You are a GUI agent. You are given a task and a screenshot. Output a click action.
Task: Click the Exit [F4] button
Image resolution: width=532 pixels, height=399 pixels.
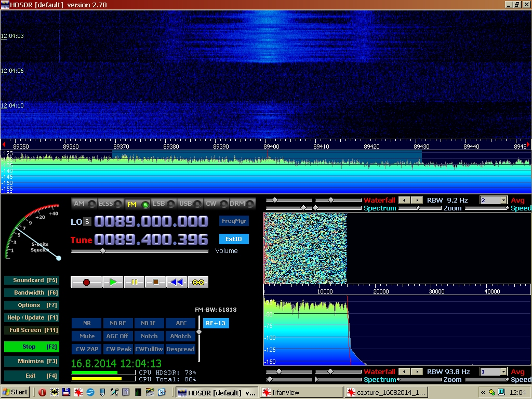(32, 376)
